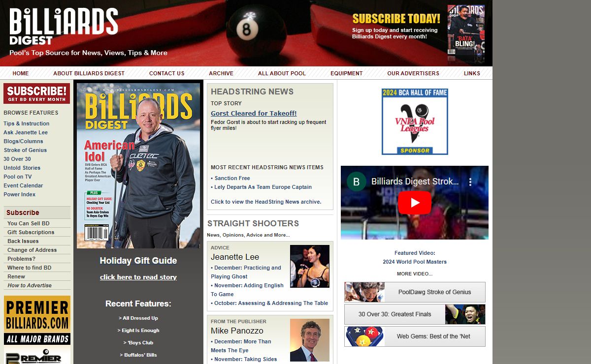Screen dimensions: 591x364
Task: Click Mike Panozzo's portrait photo
Action: [310, 340]
